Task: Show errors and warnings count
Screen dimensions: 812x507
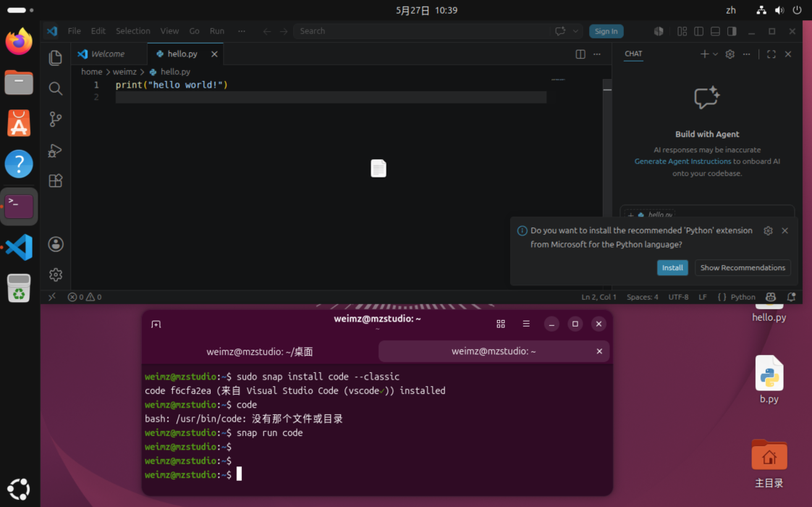Action: click(x=85, y=297)
